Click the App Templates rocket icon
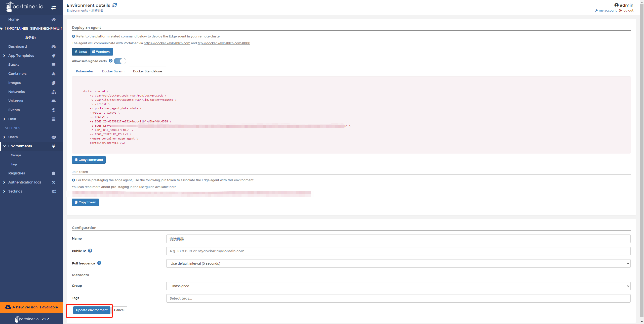Image resolution: width=644 pixels, height=324 pixels. (54, 56)
